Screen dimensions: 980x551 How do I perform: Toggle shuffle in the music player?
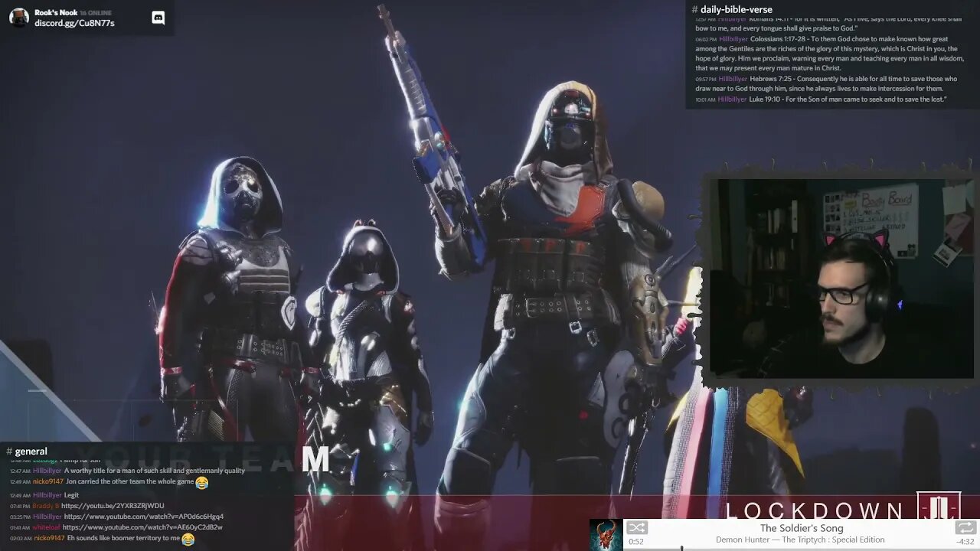pos(637,528)
